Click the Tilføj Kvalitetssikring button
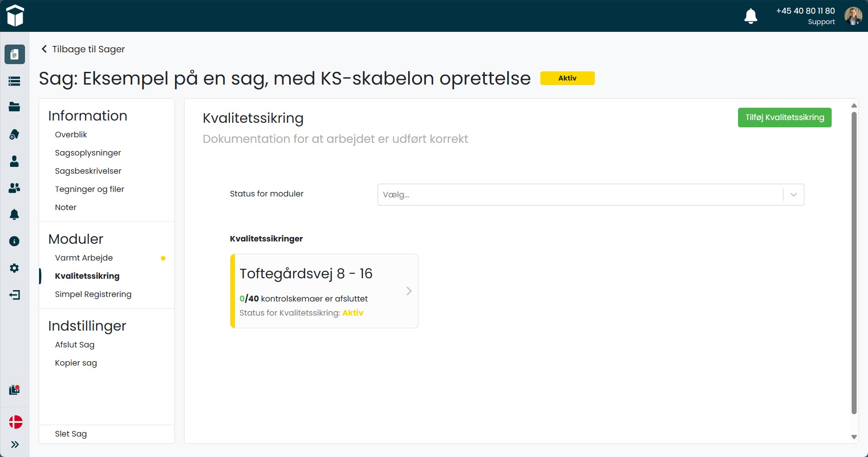This screenshot has height=457, width=868. click(784, 117)
